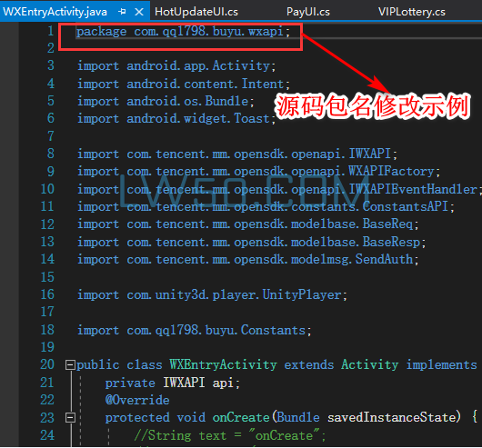This screenshot has width=482, height=448.
Task: Click the BaseReq import line
Action: pyautogui.click(x=248, y=224)
